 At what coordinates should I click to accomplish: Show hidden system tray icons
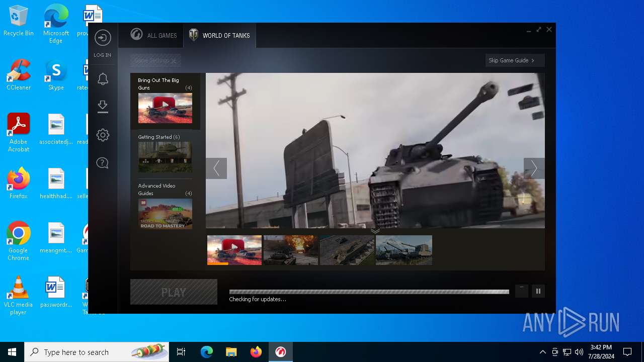coord(542,352)
